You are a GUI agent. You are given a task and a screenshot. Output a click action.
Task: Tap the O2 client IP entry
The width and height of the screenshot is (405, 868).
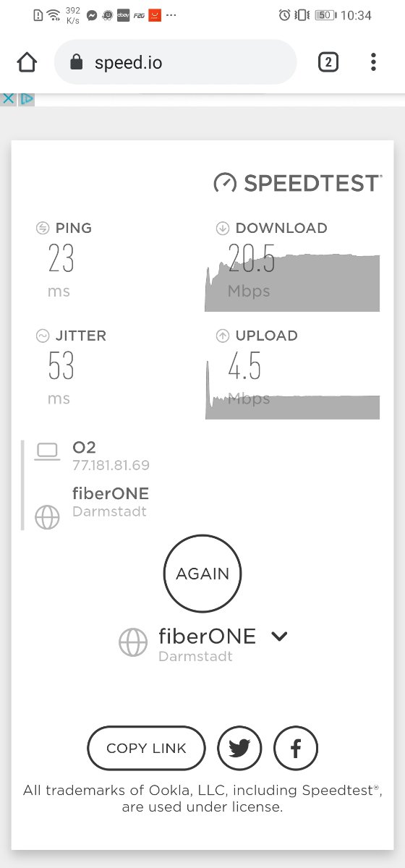point(111,456)
